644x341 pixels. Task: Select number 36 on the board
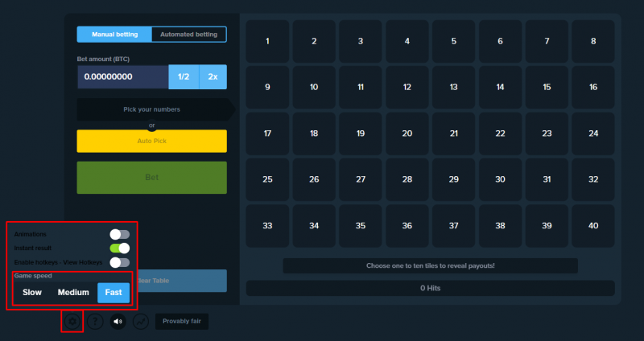click(407, 226)
